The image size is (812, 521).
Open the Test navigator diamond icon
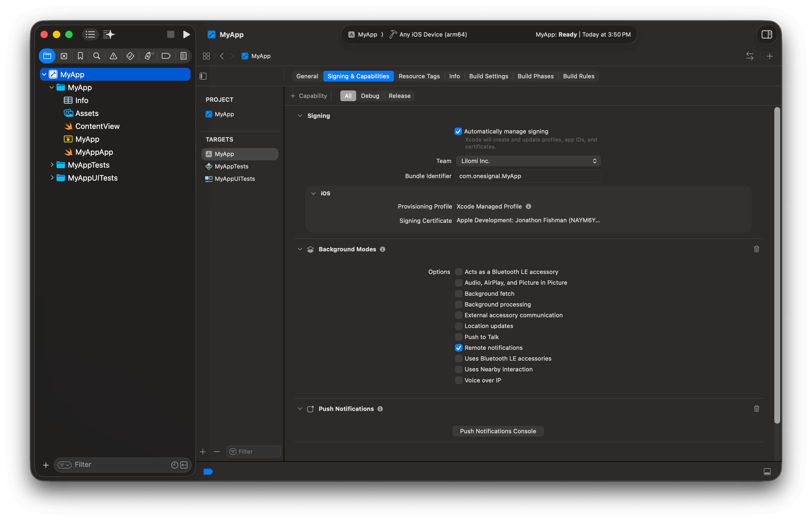coord(130,56)
